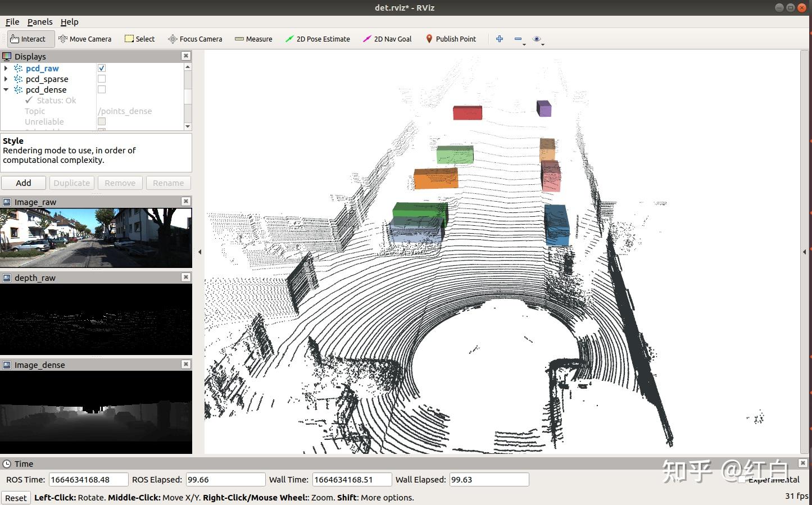
Task: Click the Add display button
Action: tap(24, 183)
